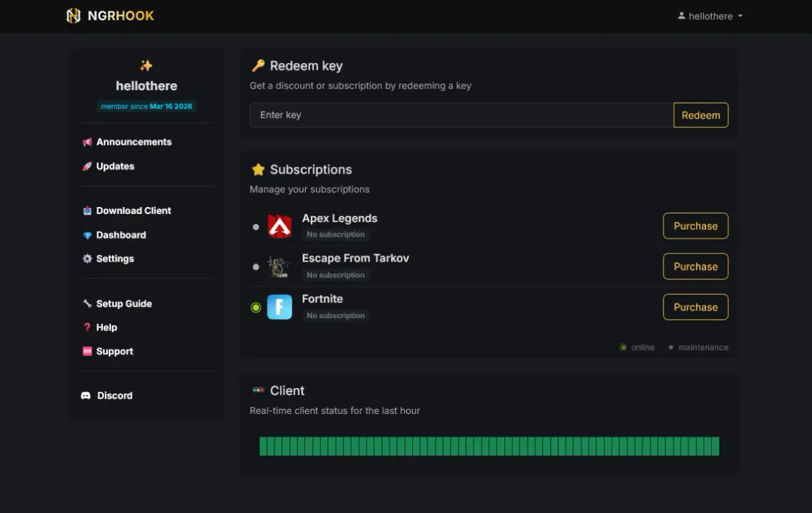
Task: Click the Escape From Tarkov game icon
Action: point(279,267)
